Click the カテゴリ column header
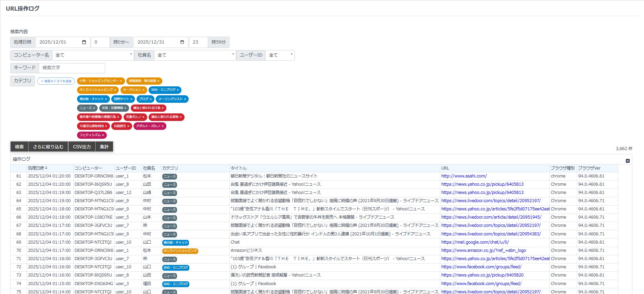644x294 pixels. click(195, 168)
